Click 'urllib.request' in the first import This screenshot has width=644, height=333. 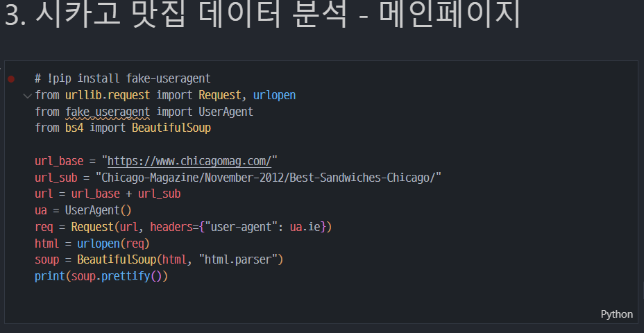[108, 96]
